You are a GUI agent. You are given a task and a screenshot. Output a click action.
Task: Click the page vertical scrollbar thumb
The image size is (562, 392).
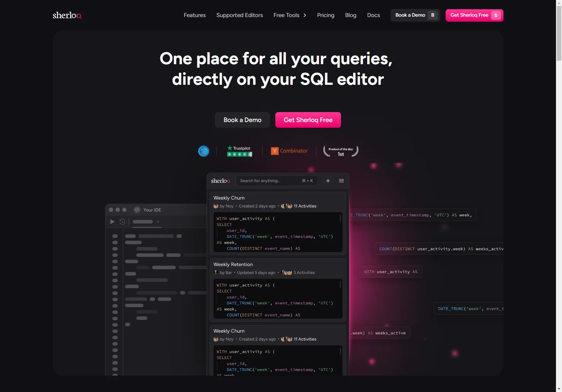[559, 33]
